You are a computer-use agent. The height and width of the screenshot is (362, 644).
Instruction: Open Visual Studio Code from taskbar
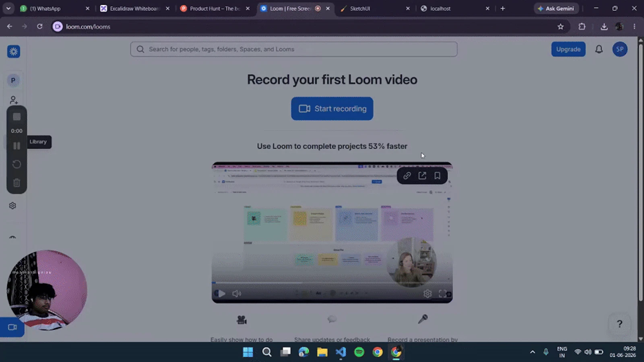pos(341,352)
